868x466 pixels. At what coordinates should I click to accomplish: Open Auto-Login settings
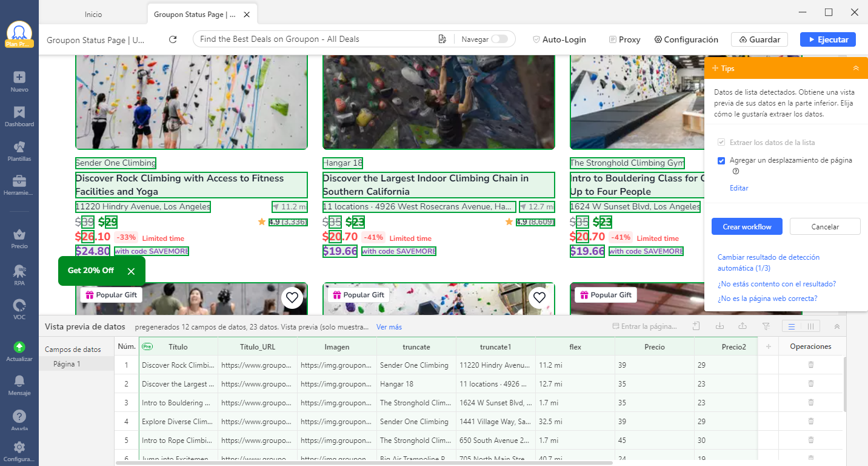[559, 39]
